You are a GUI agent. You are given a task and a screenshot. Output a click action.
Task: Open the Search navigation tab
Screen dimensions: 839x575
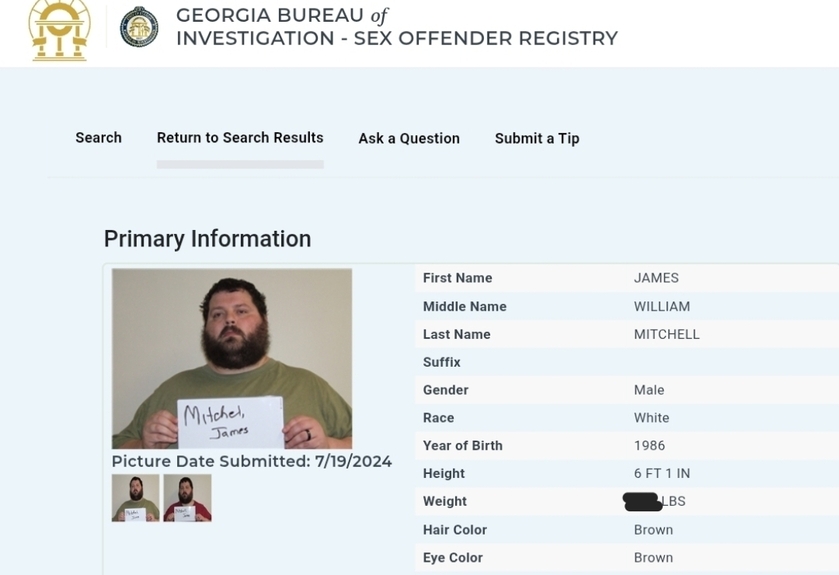point(98,138)
